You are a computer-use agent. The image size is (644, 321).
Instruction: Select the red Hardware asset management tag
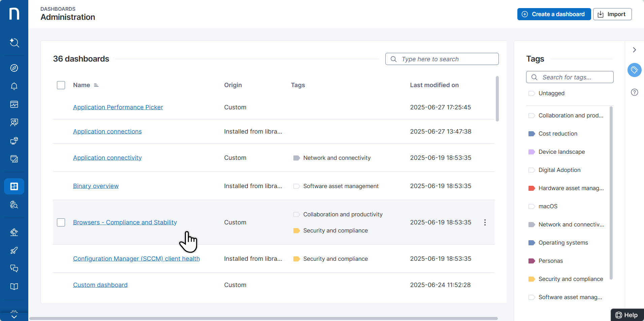pos(571,188)
